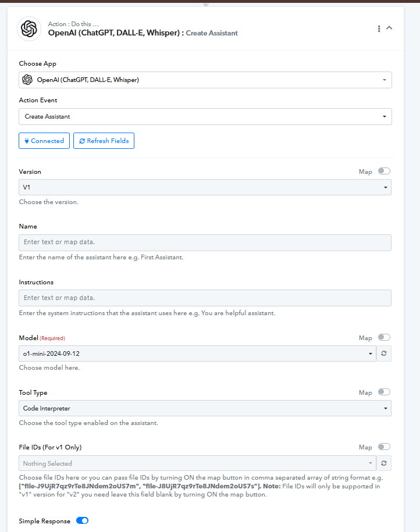Click the Instructions text field
This screenshot has width=420, height=532.
pyautogui.click(x=205, y=298)
